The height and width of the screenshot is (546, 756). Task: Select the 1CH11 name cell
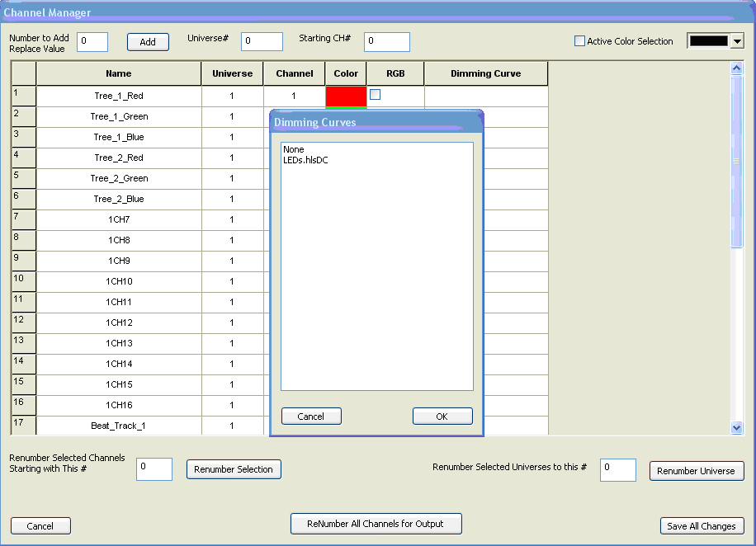(x=119, y=303)
